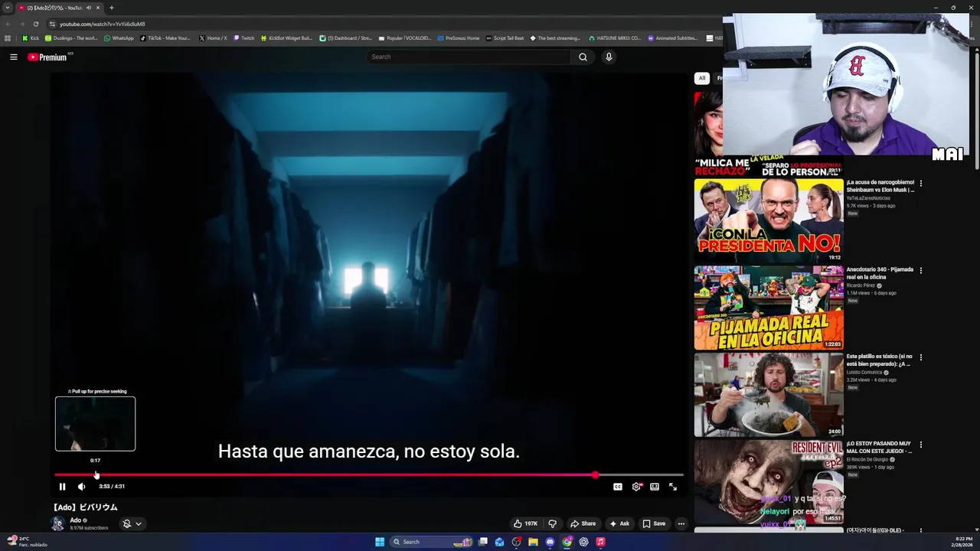Share the video using Share button

(x=583, y=523)
